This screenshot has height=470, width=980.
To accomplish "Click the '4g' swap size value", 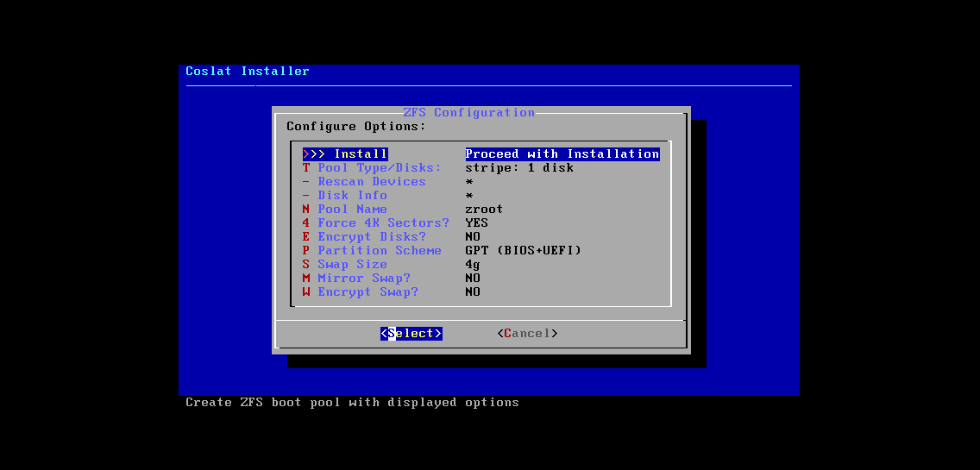I will [473, 264].
